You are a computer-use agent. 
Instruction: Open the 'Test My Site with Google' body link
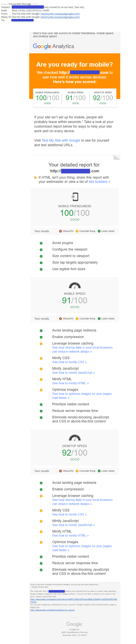pyautogui.click(x=61, y=140)
